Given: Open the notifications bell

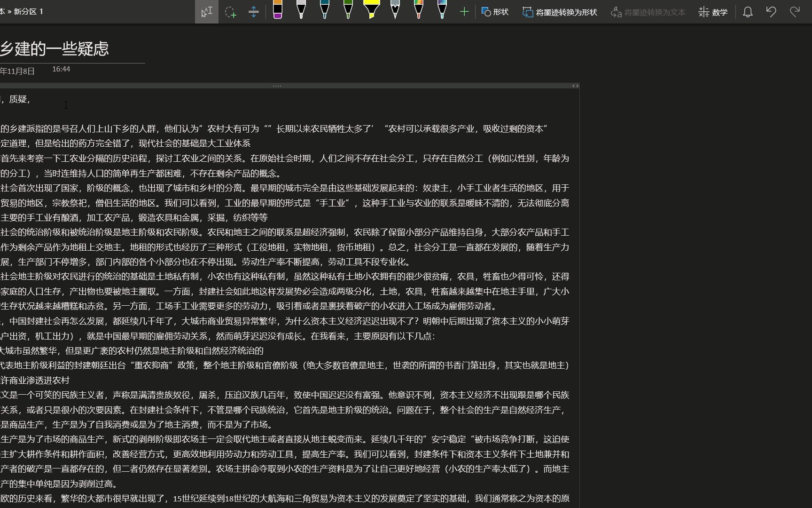Looking at the screenshot, I should (748, 12).
